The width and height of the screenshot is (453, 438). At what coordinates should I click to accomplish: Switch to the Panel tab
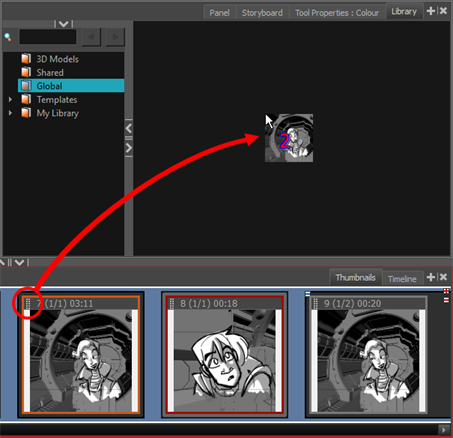tap(219, 13)
